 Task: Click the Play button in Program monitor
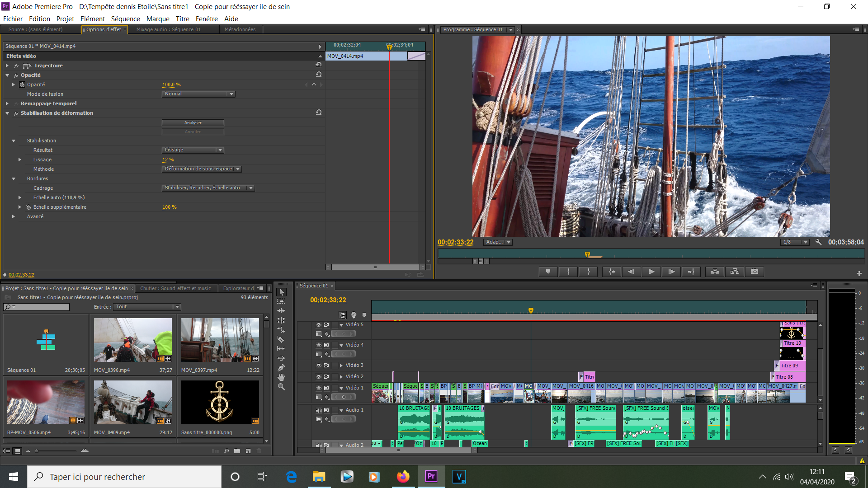tap(651, 272)
